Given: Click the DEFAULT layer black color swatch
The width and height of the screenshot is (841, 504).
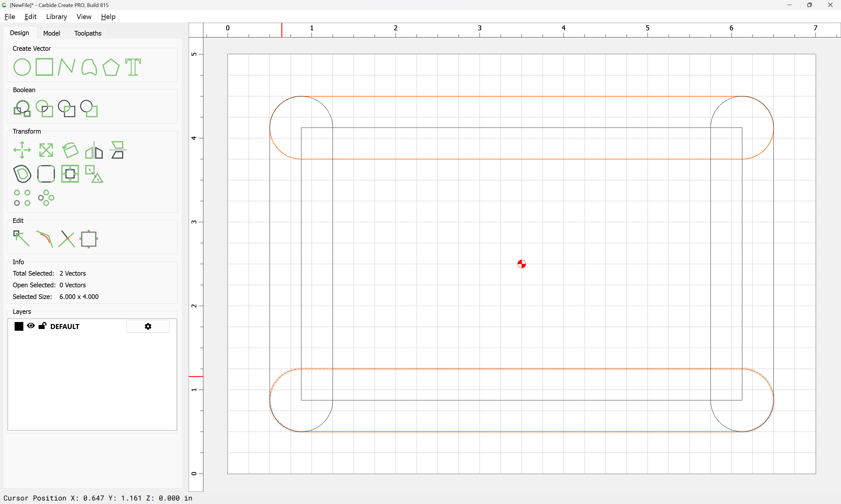Looking at the screenshot, I should 19,326.
